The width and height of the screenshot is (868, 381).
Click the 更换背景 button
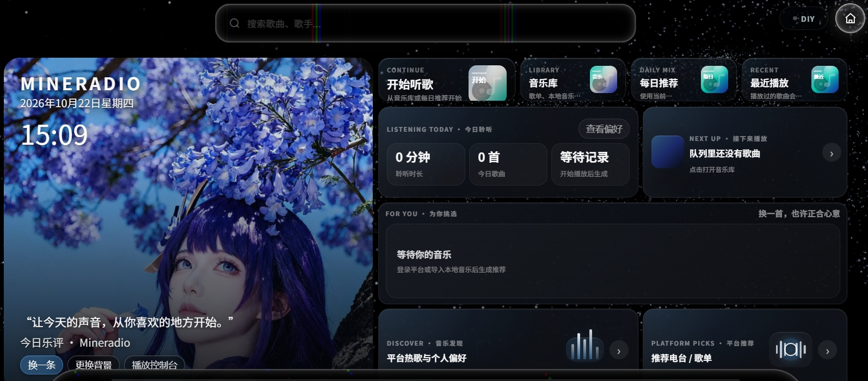(94, 365)
